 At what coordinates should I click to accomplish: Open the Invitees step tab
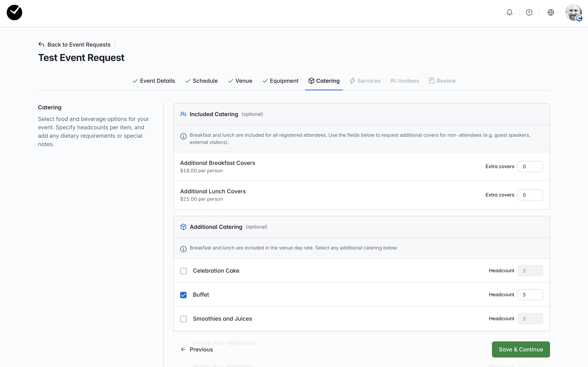tap(404, 81)
